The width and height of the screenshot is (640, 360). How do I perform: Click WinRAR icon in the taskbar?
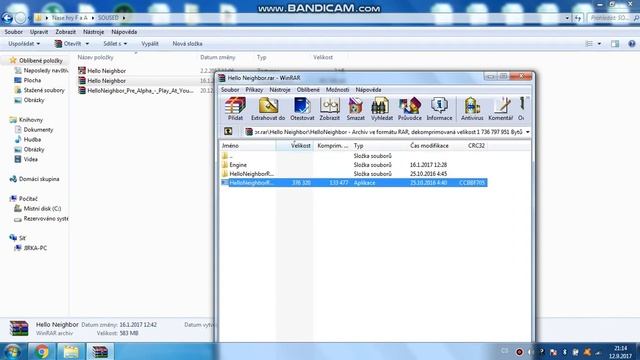tap(100, 351)
